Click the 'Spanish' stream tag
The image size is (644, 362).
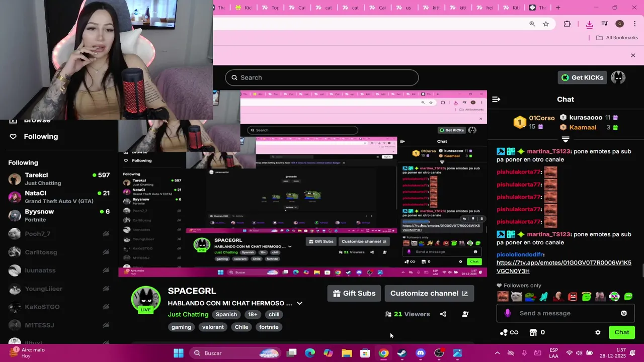pyautogui.click(x=226, y=314)
